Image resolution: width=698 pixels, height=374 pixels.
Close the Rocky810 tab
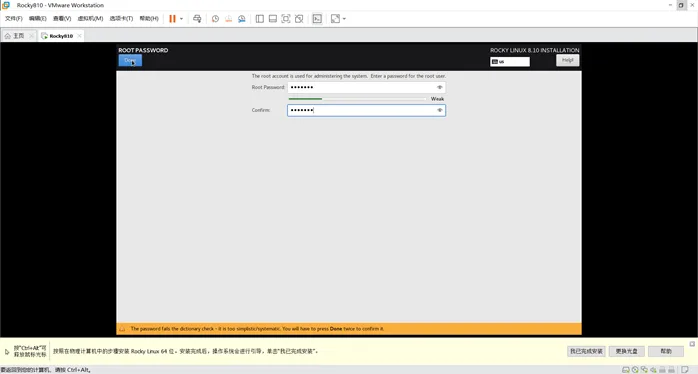pos(79,36)
